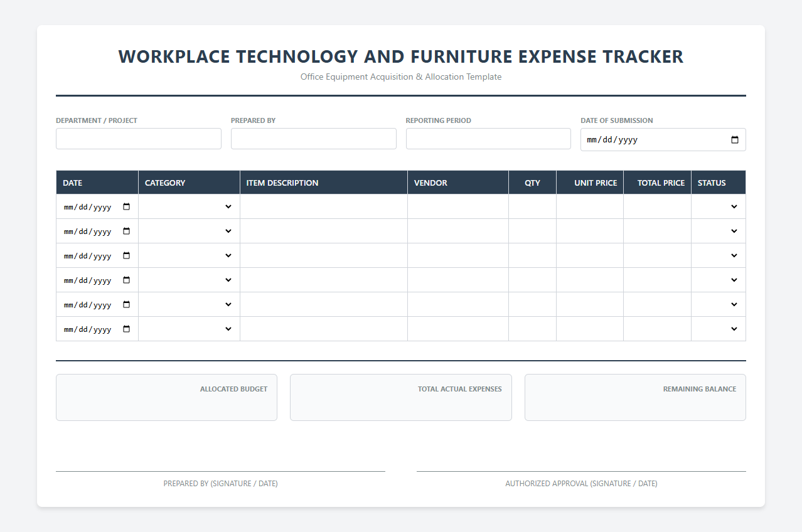Expand Category dropdown in fourth row
Viewport: 802px width, 532px height.
pyautogui.click(x=189, y=280)
